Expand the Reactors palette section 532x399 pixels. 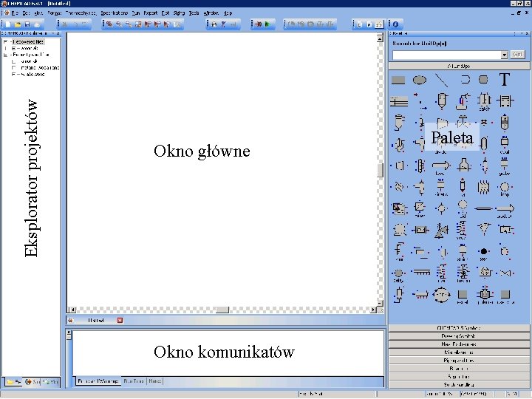(459, 369)
